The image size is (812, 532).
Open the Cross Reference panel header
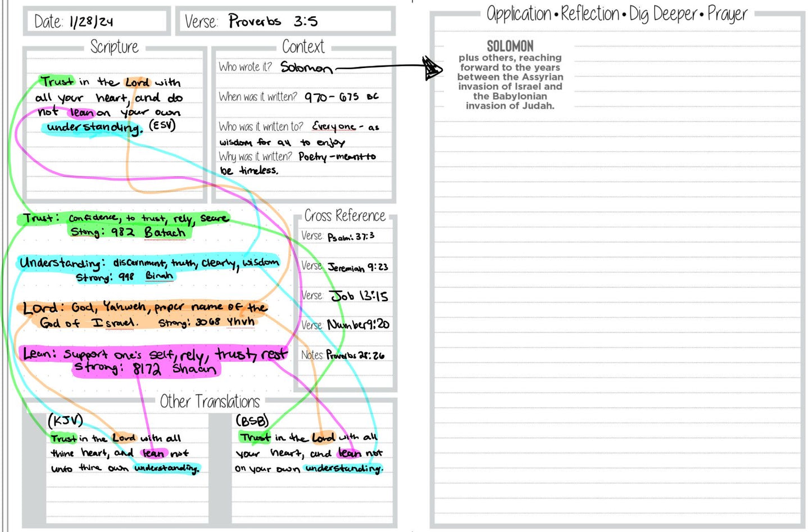coord(344,215)
